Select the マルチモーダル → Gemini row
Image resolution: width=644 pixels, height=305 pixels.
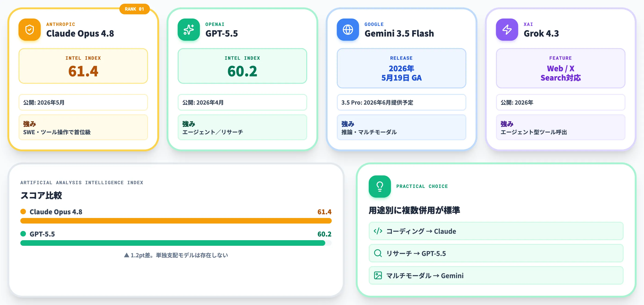(x=496, y=276)
